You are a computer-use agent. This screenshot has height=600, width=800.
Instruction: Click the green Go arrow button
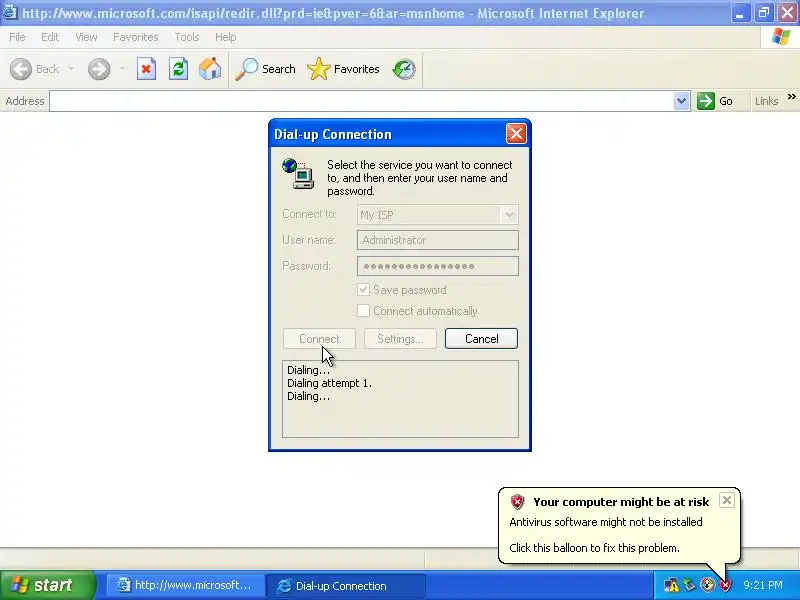pyautogui.click(x=706, y=101)
